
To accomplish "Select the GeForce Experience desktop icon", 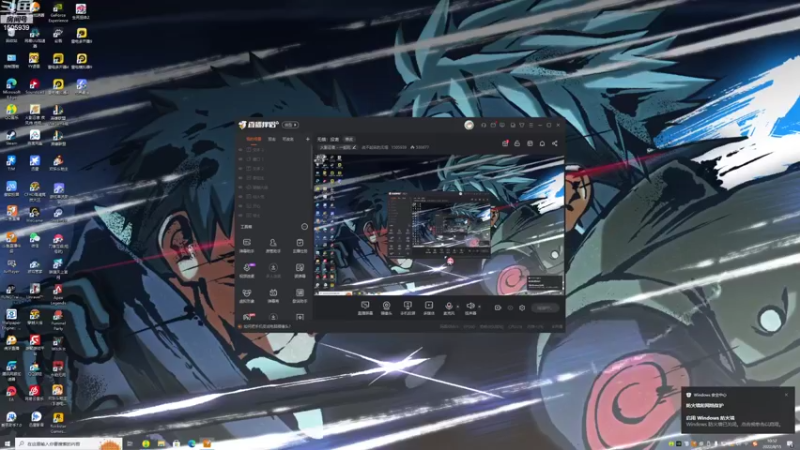I will 58,12.
